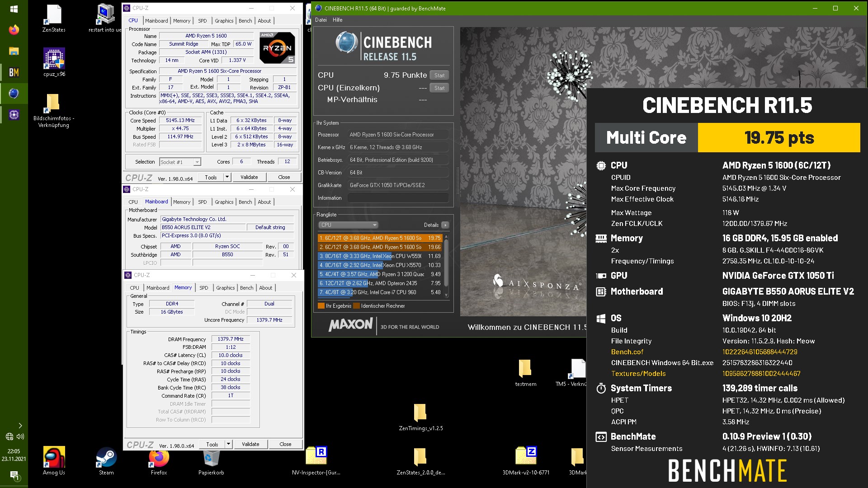Select the Ryzen 3 1200 ranking row
The image size is (868, 488).
click(x=380, y=274)
